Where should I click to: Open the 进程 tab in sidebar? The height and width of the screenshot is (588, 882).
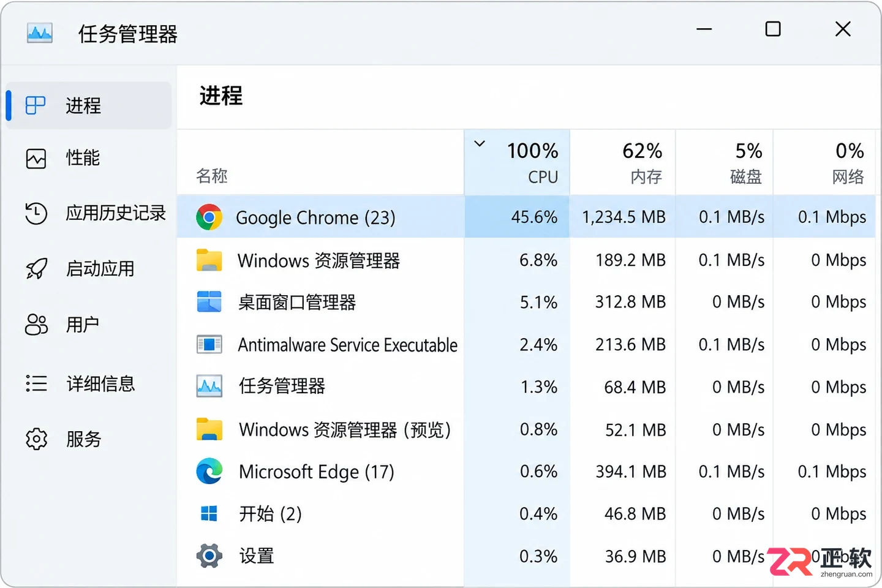tap(89, 105)
